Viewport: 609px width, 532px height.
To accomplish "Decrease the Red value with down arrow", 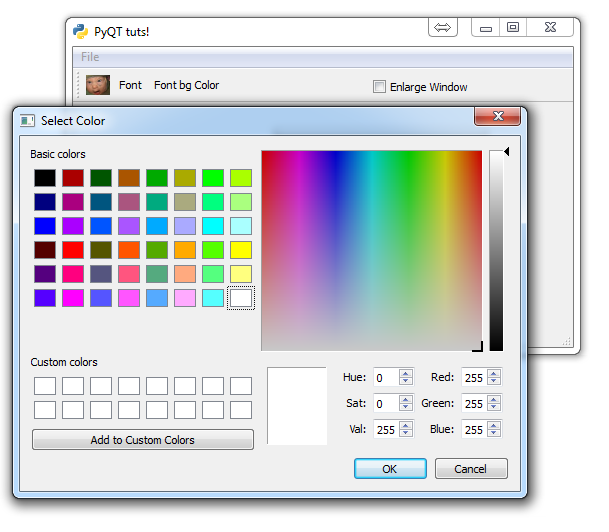I will (x=493, y=382).
